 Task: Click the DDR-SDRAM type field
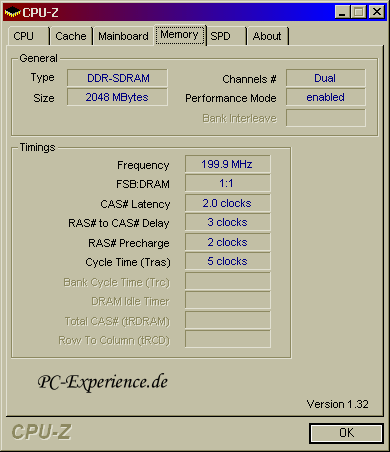pos(117,78)
